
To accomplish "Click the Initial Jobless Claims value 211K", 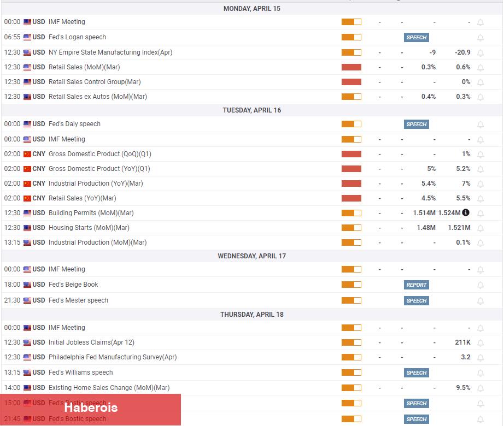I will [x=462, y=342].
